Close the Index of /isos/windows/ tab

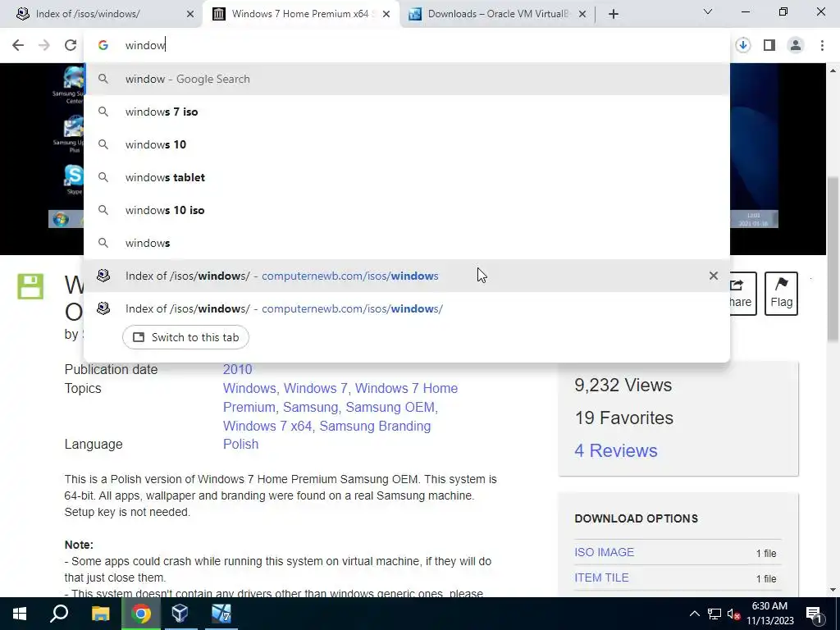click(190, 14)
